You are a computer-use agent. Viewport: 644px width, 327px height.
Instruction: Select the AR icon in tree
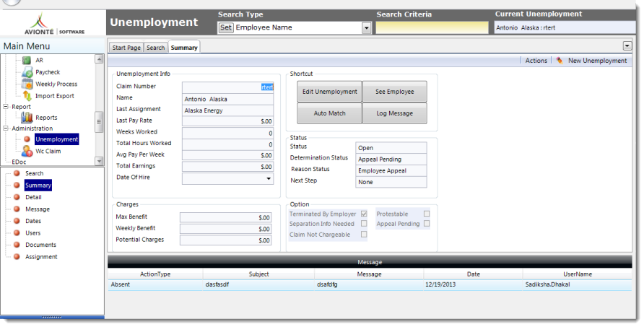tap(27, 61)
